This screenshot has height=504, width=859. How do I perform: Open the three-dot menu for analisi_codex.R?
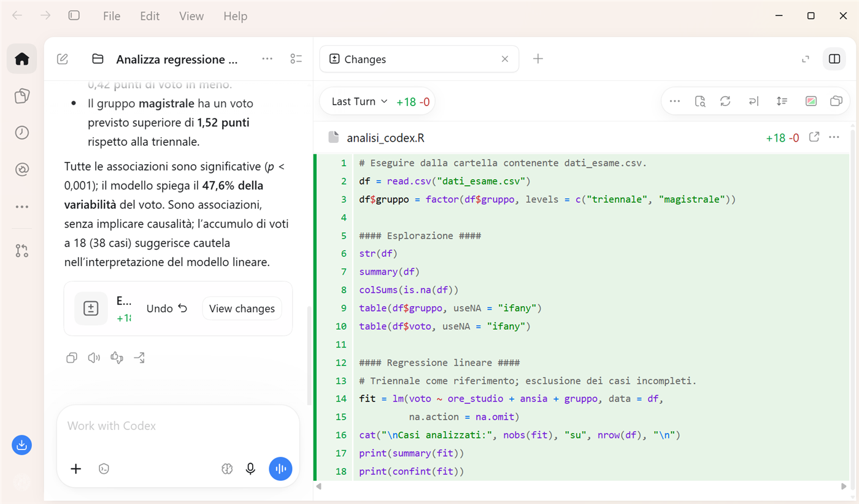[834, 137]
